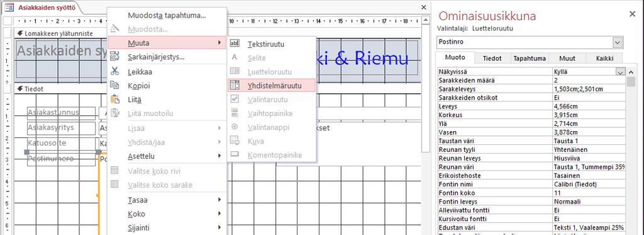The height and width of the screenshot is (235, 644).
Task: Click the Reunan tyyli value Yhtenäinen
Action: 589,149
